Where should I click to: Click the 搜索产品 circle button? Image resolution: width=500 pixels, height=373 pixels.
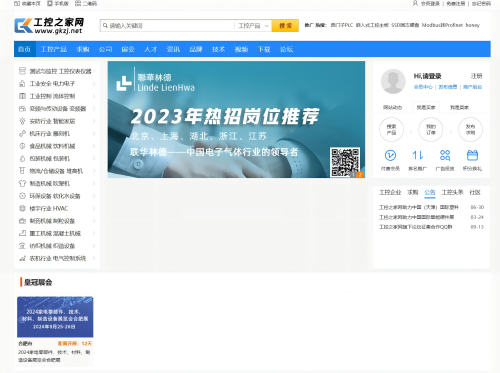tap(391, 129)
